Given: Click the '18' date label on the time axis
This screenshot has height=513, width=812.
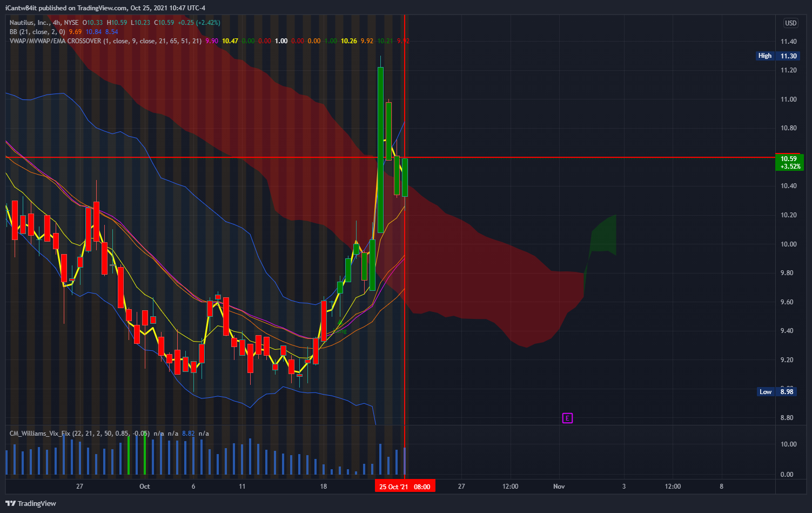Looking at the screenshot, I should (x=324, y=487).
